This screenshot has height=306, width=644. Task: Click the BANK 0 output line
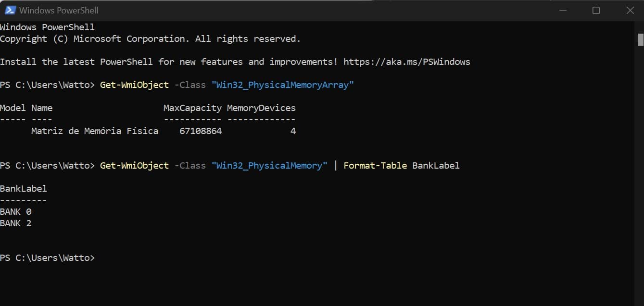(16, 212)
